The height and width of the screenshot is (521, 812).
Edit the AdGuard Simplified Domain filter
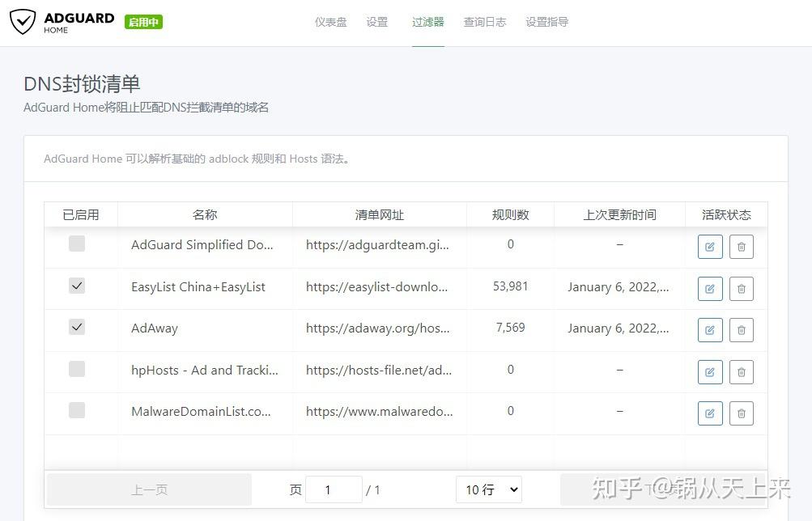pyautogui.click(x=710, y=247)
